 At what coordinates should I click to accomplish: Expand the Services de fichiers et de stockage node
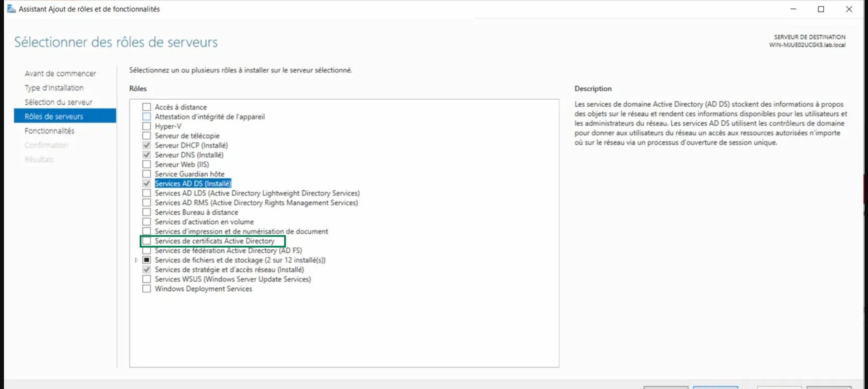coord(137,260)
